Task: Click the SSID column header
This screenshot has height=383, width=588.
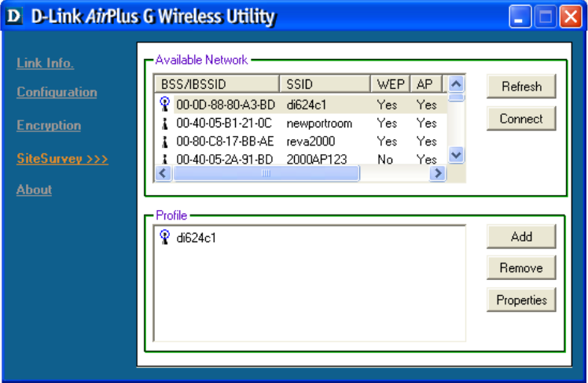Action: point(325,83)
